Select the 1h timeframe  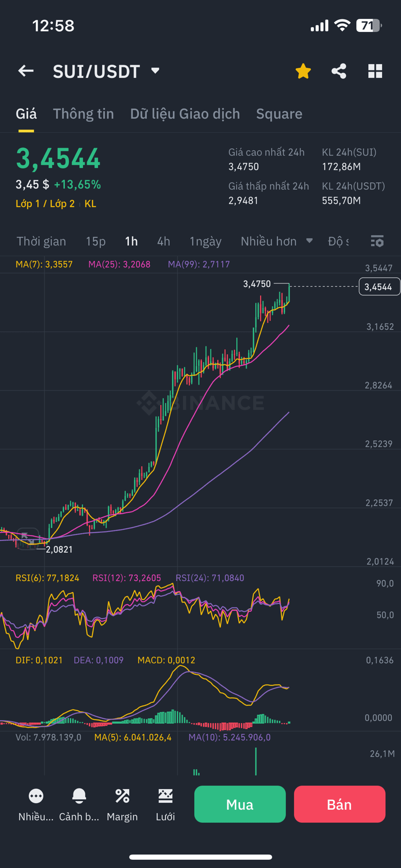[x=131, y=241]
